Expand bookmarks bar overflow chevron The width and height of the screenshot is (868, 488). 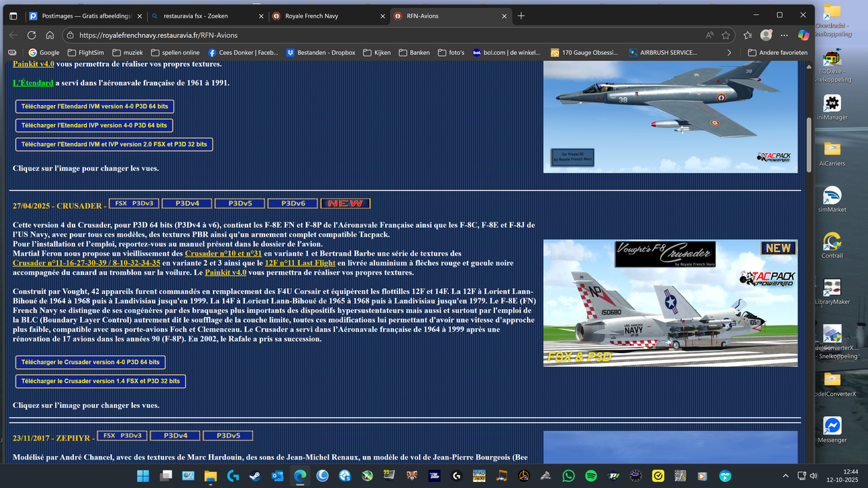pyautogui.click(x=729, y=52)
